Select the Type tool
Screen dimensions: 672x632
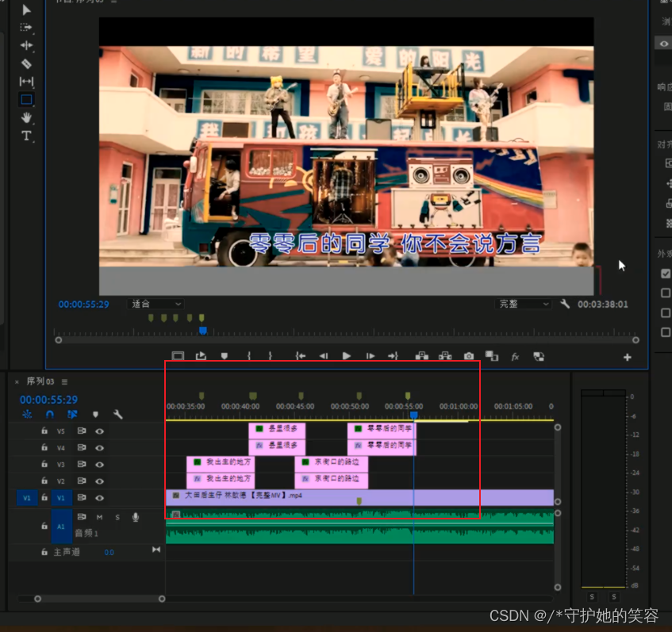pyautogui.click(x=26, y=136)
